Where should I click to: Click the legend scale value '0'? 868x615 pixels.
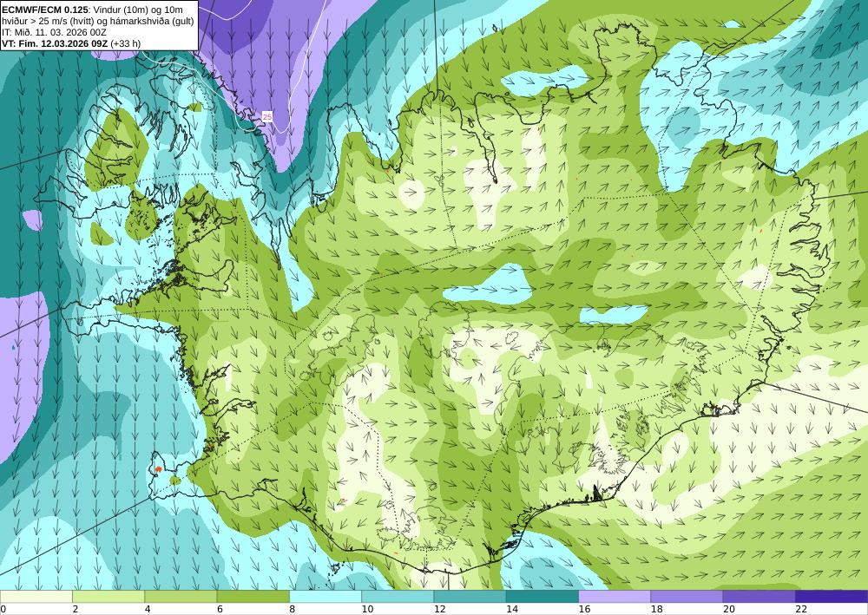point(3,609)
